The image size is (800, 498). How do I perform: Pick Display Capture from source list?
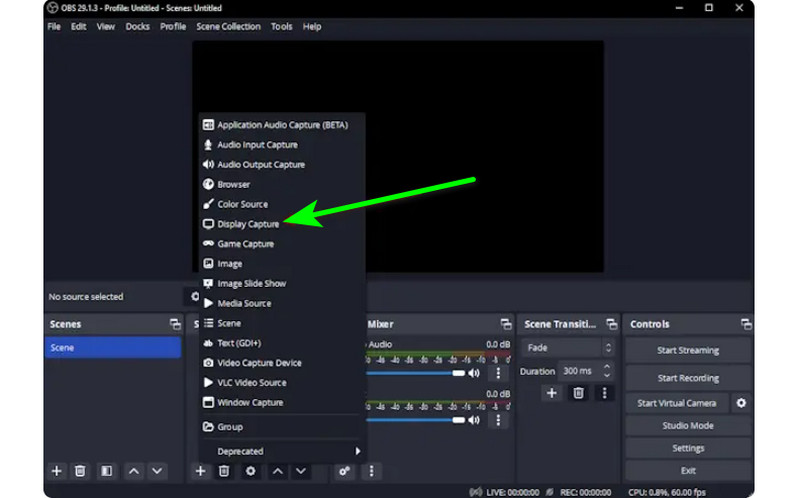click(x=282, y=224)
